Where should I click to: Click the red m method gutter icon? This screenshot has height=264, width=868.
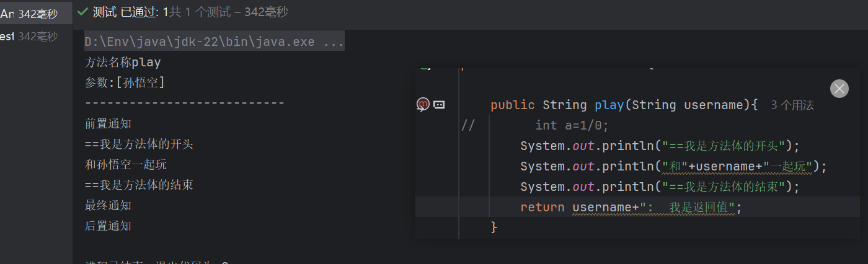pos(423,105)
